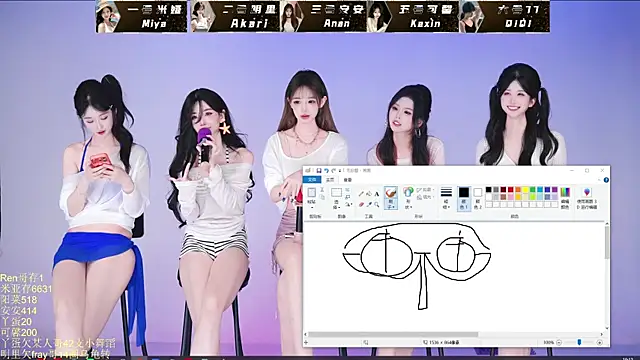Open Edit colors rainbow button
The width and height of the screenshot is (640, 360).
(565, 198)
